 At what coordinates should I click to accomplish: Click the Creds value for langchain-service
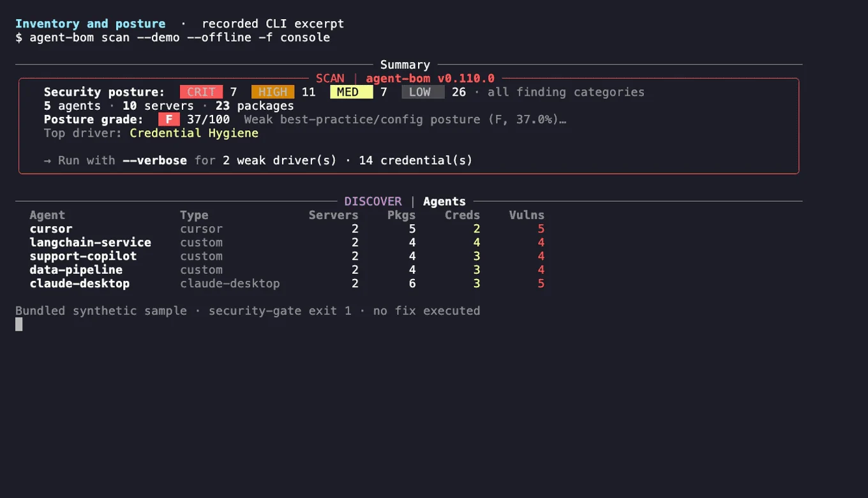point(477,243)
